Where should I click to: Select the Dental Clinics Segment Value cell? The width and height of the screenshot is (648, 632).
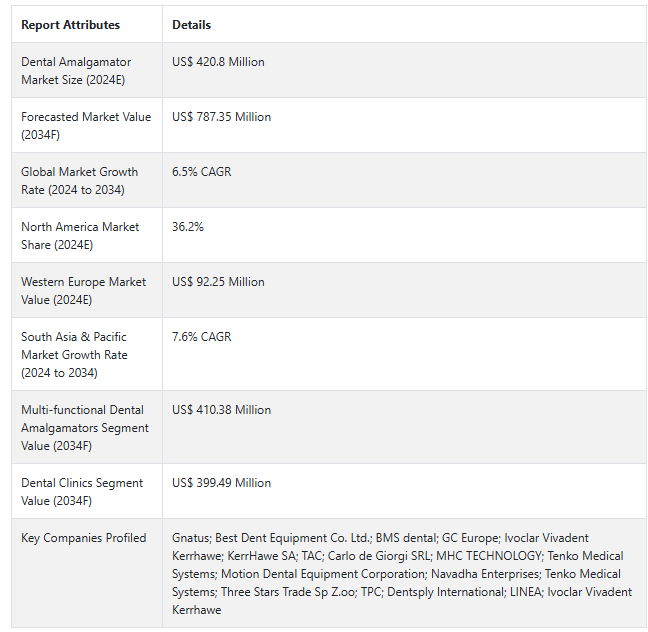click(82, 492)
